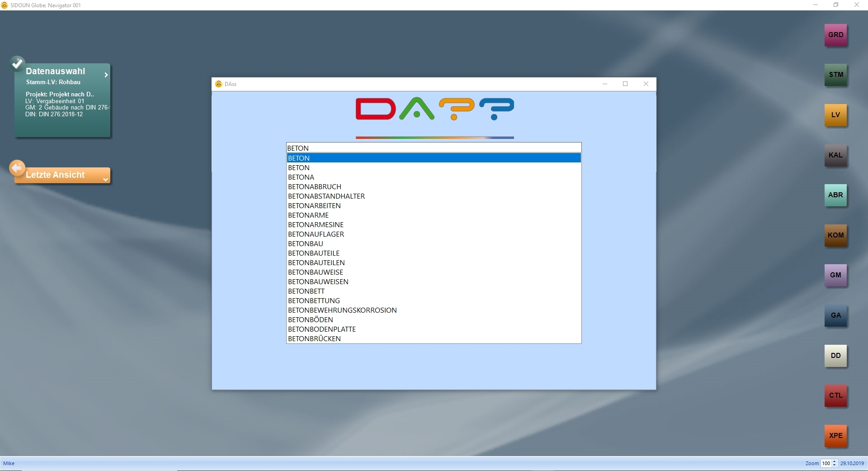Restore down the SIDOUN Globe main window
This screenshot has width=868, height=471.
(836, 5)
